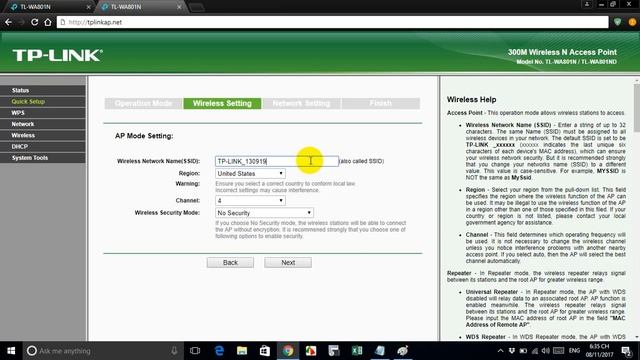This screenshot has height=360, width=640.
Task: Open Task View from the taskbar
Action: pos(195,351)
